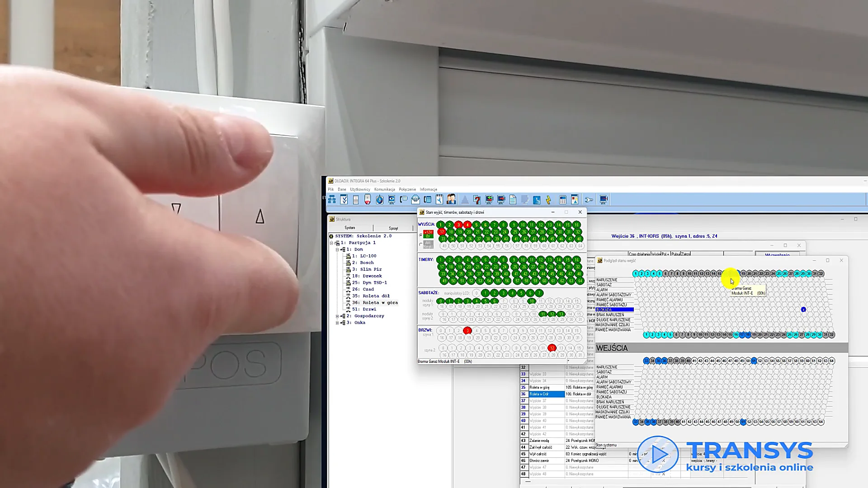Toggle red output indicator 17 in WYJŚCIA
Image resolution: width=868 pixels, height=488 pixels.
point(442,232)
